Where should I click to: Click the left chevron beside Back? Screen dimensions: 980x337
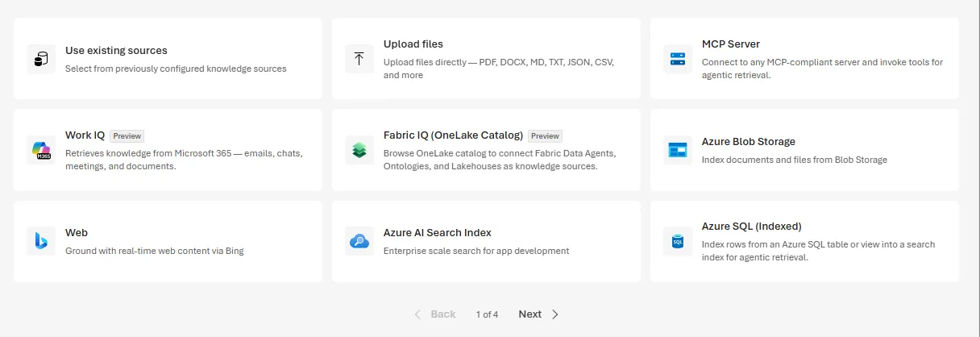[x=417, y=314]
